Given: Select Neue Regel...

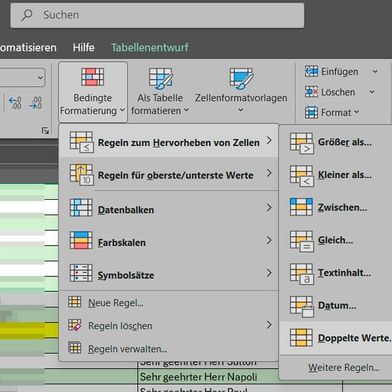Looking at the screenshot, I should [169, 303].
